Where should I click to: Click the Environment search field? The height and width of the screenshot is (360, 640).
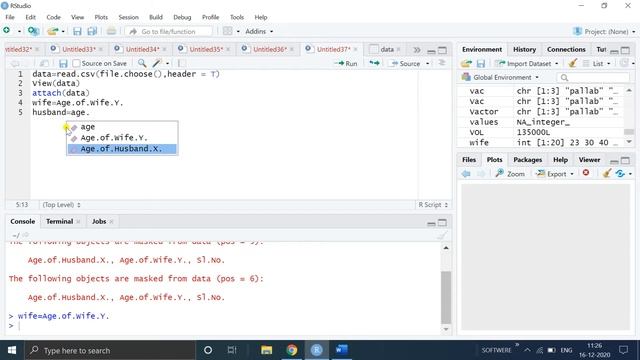(x=593, y=77)
